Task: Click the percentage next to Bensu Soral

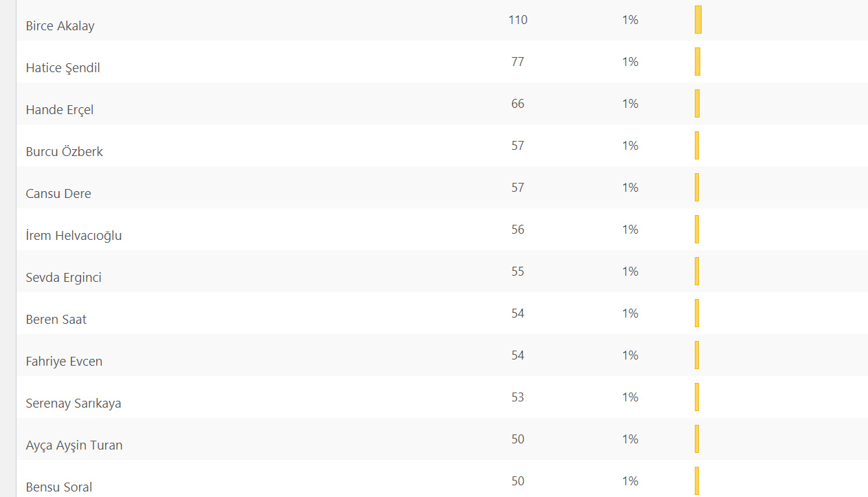Action: (x=630, y=481)
